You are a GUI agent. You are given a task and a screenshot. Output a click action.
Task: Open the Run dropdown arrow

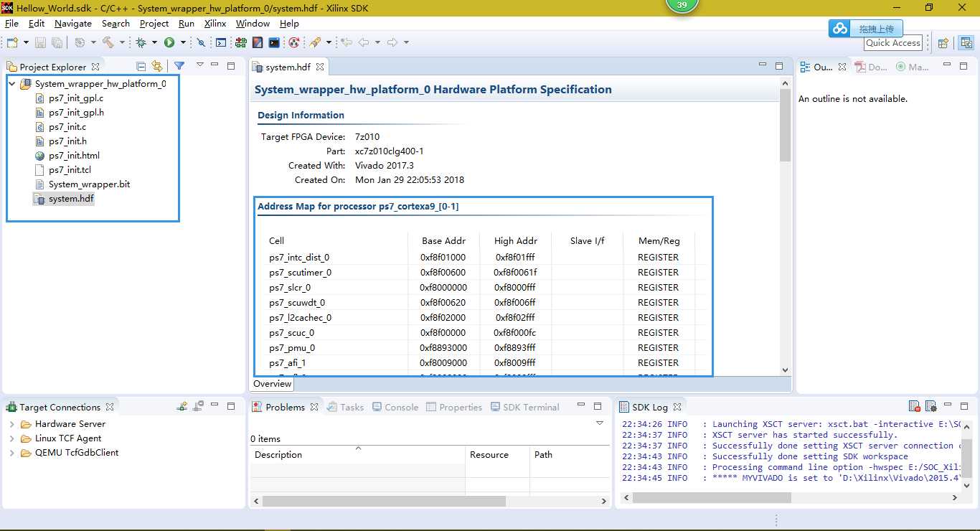[x=183, y=42]
